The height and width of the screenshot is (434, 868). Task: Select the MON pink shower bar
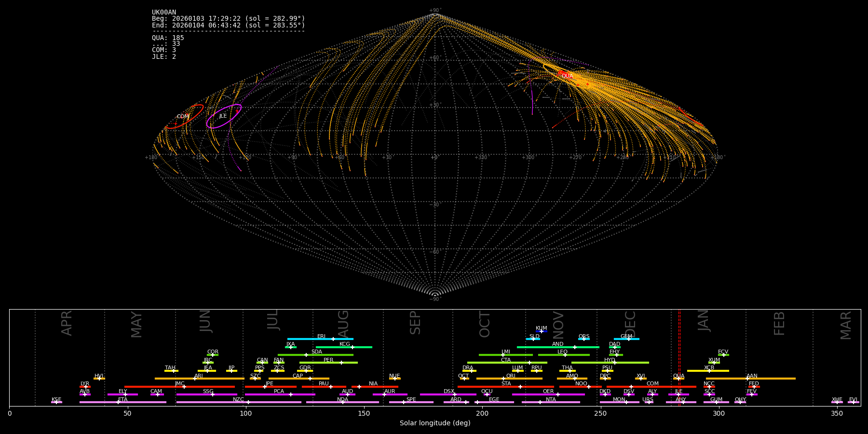click(x=620, y=402)
